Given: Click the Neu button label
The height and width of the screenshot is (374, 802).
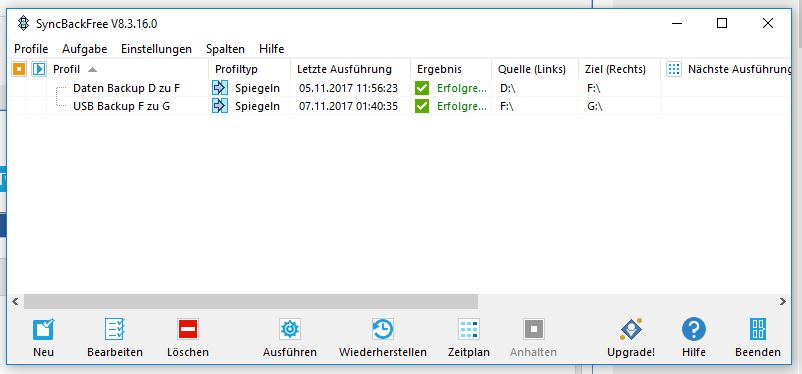Looking at the screenshot, I should click(43, 352).
